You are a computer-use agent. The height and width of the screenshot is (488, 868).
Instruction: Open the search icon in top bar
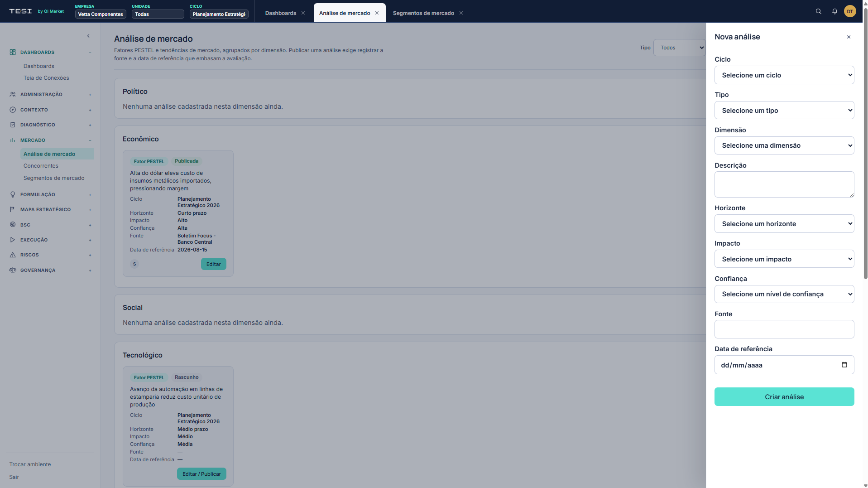tap(818, 11)
